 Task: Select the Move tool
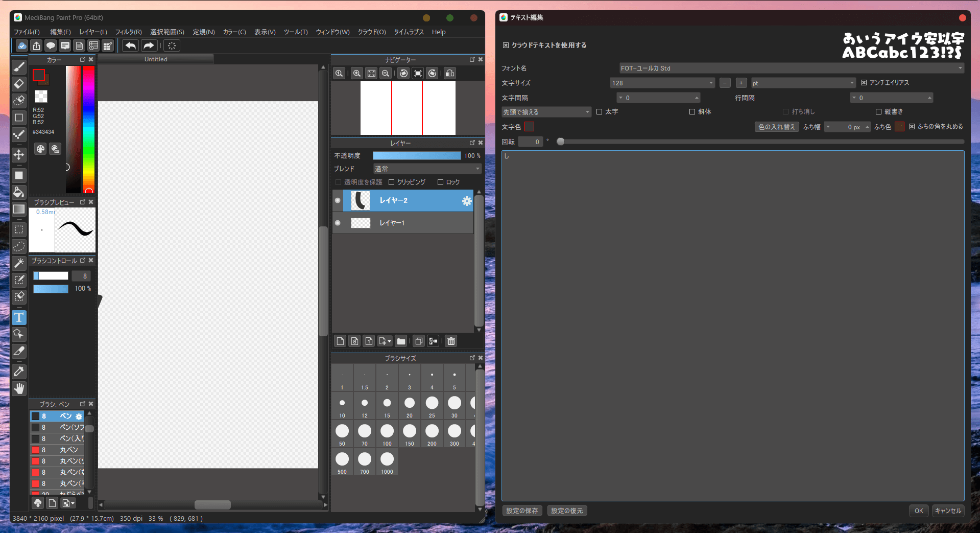[x=19, y=154]
